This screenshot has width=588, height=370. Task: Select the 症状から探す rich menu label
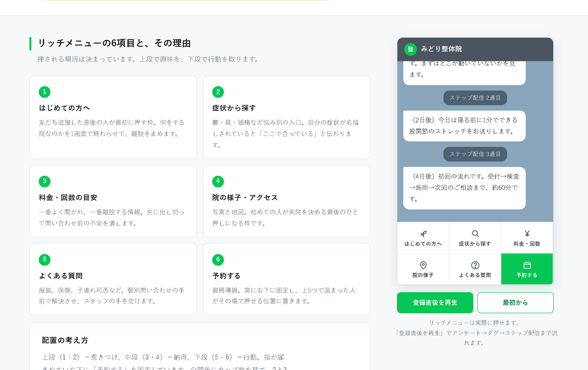[475, 244]
